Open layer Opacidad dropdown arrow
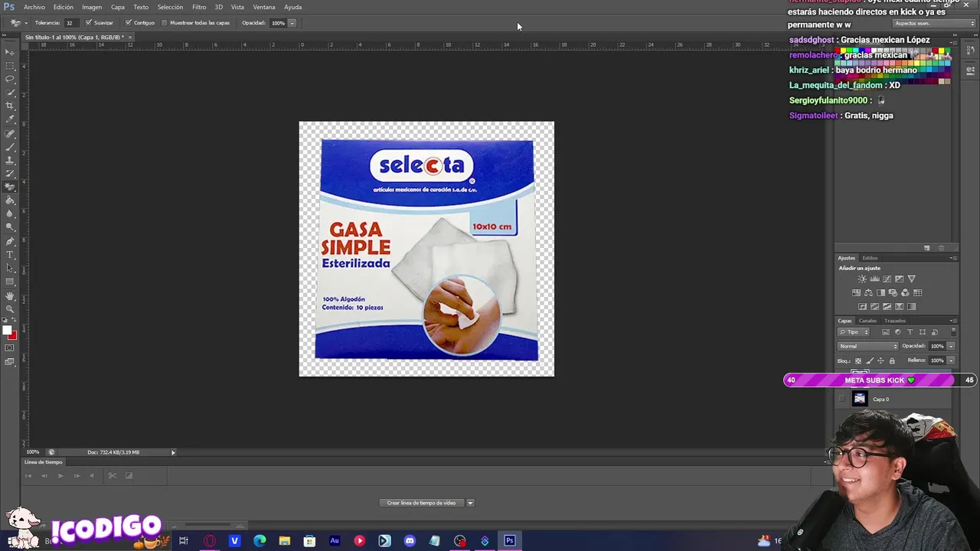 951,346
